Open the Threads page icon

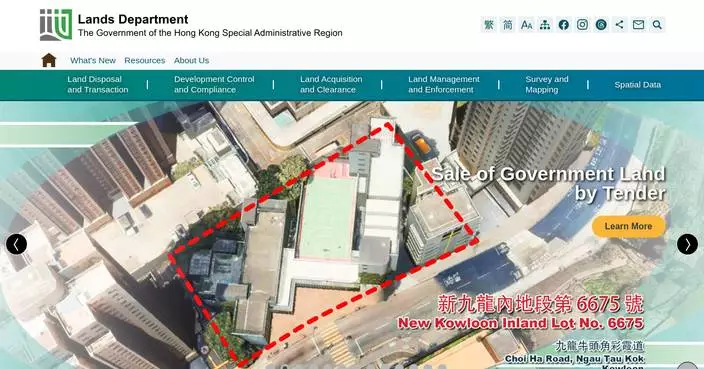(x=601, y=25)
